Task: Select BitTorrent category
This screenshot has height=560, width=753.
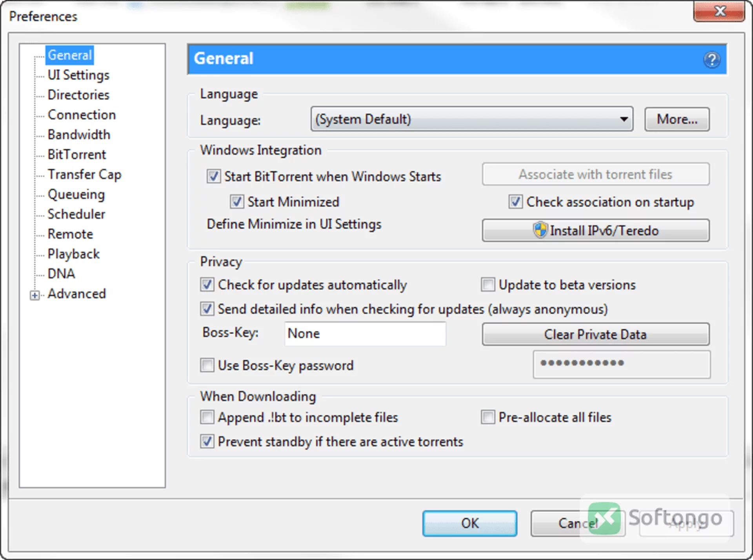Action: click(x=77, y=154)
